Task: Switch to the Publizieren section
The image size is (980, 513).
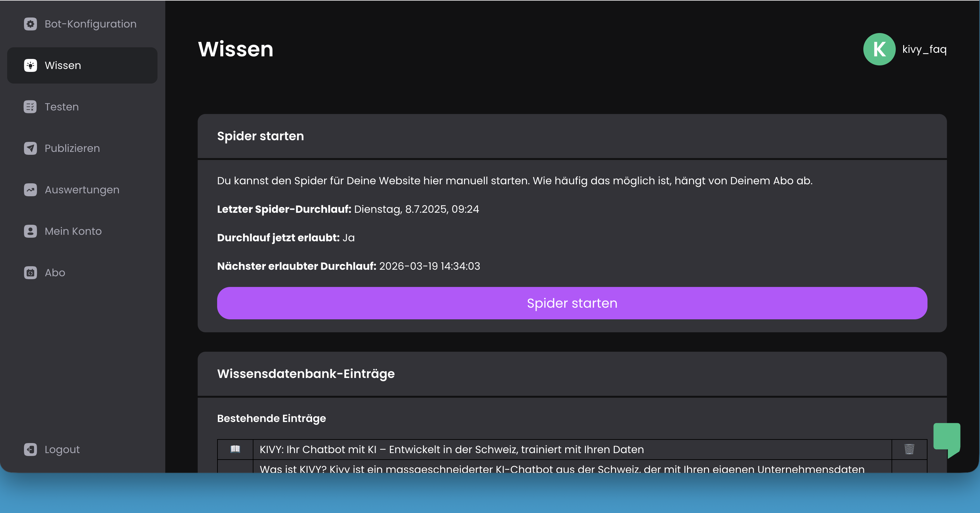Action: (x=72, y=148)
